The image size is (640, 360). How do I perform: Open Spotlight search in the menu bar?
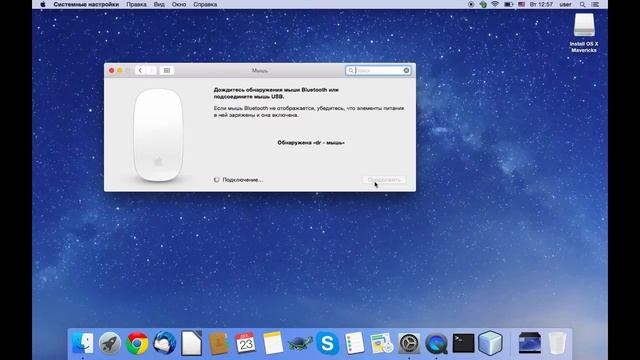pyautogui.click(x=582, y=4)
